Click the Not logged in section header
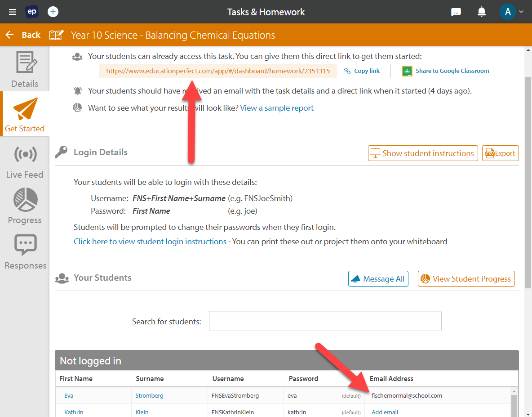Image resolution: width=532 pixels, height=417 pixels. click(x=287, y=360)
